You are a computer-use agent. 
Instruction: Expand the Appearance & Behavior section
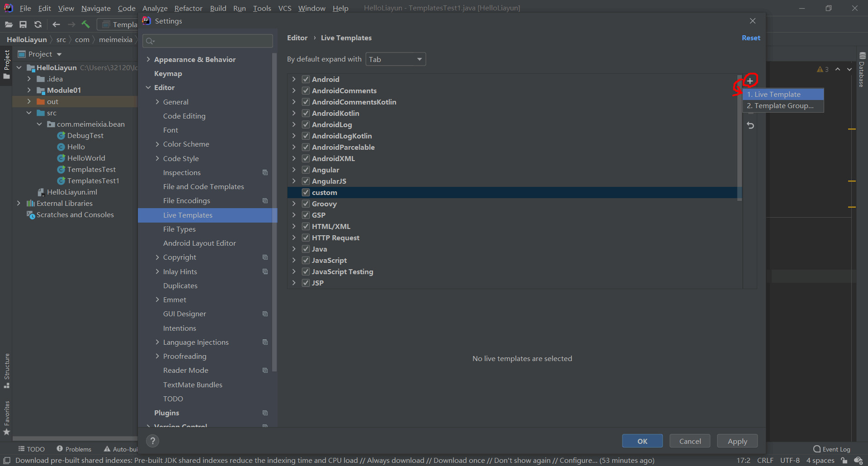pyautogui.click(x=148, y=59)
